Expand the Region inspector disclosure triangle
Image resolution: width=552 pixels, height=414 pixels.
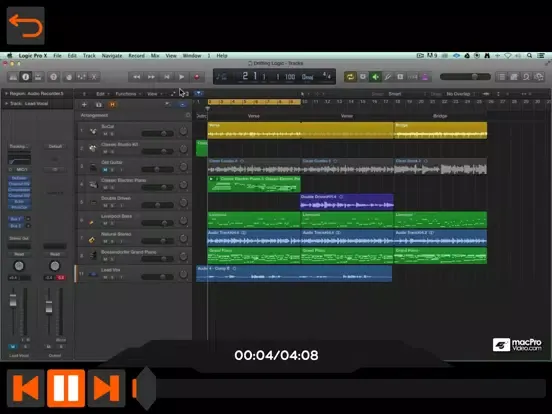(6, 94)
